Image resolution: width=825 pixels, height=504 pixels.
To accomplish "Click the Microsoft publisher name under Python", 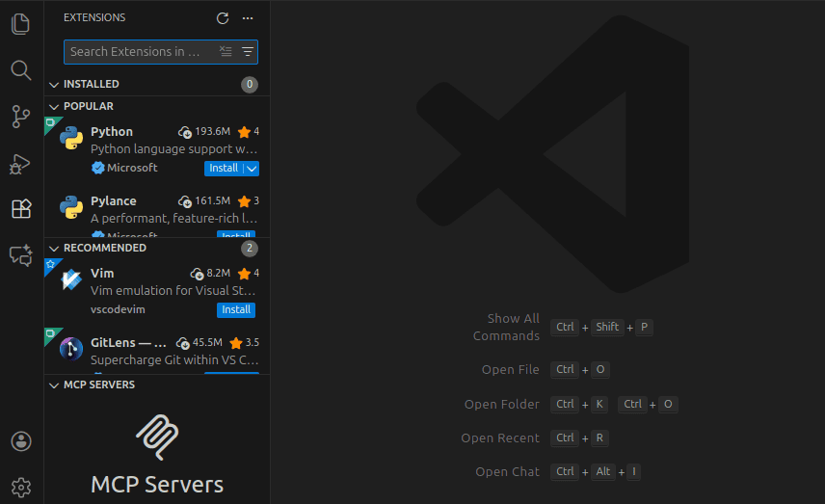I will click(x=132, y=168).
